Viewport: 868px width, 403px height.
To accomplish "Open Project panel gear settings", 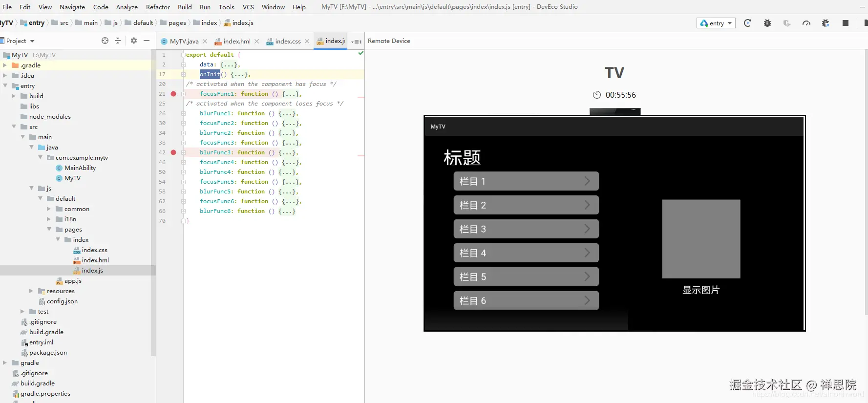I will [x=134, y=41].
